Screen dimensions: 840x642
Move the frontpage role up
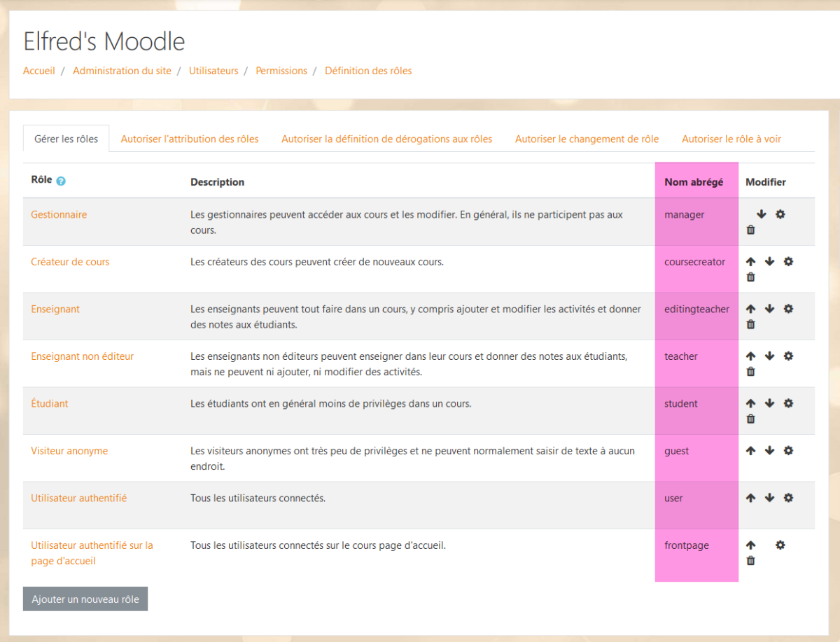pos(751,545)
